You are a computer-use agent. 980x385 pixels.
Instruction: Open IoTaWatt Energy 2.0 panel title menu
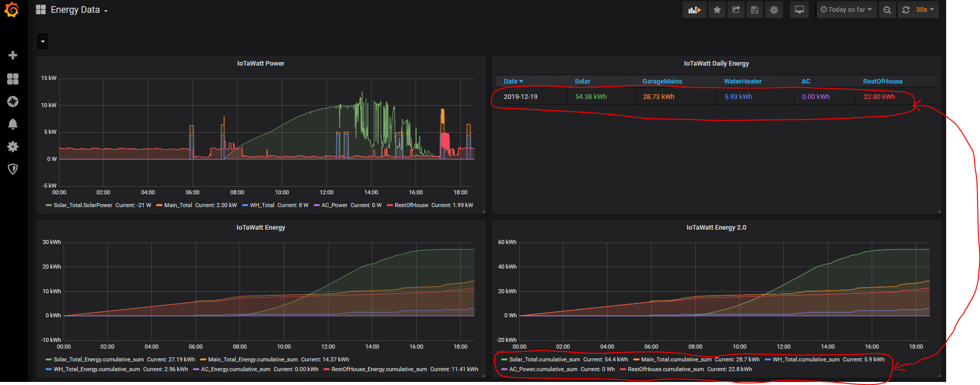tap(716, 228)
